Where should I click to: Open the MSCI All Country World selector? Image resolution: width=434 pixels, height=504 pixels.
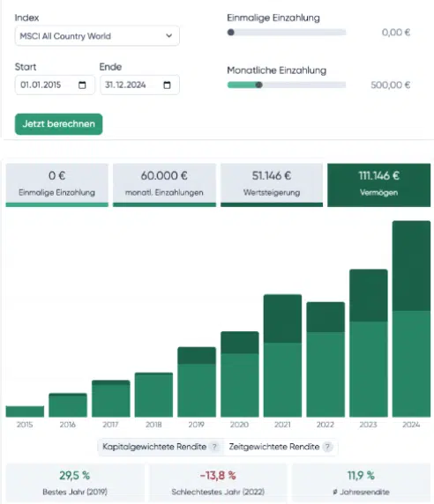[97, 35]
